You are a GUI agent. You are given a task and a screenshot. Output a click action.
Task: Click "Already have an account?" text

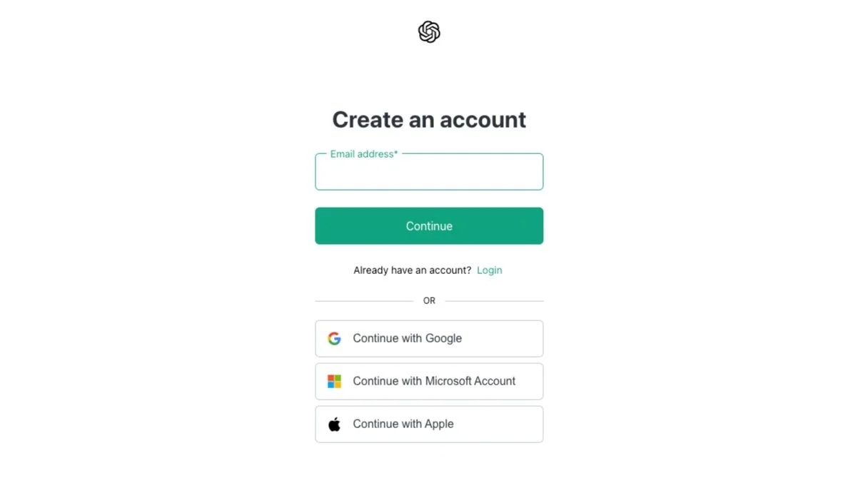point(412,270)
